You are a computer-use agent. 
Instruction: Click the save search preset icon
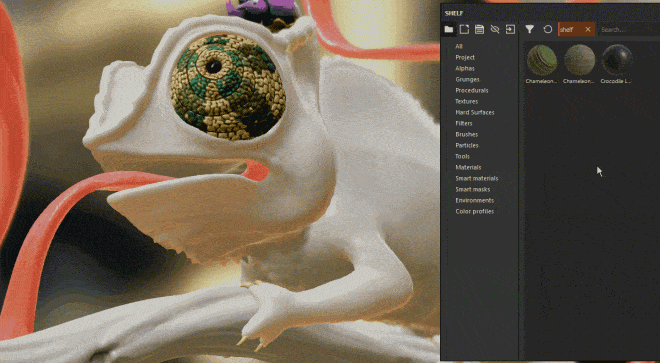[x=479, y=29]
